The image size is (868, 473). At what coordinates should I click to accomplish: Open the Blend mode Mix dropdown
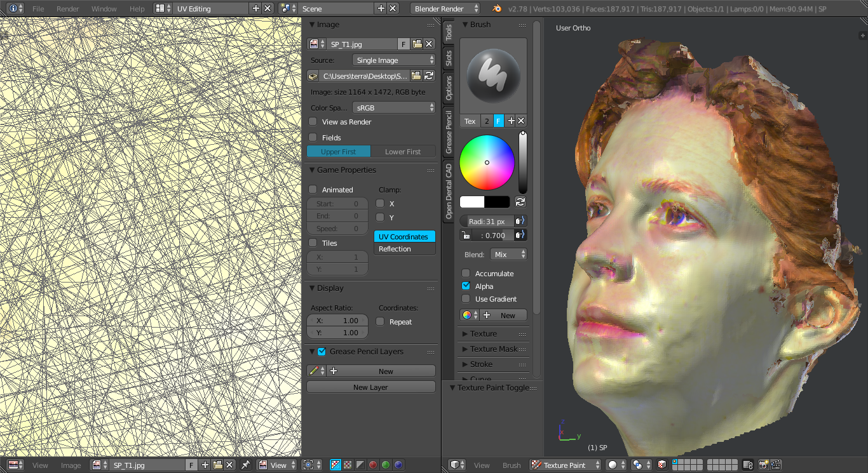[509, 254]
